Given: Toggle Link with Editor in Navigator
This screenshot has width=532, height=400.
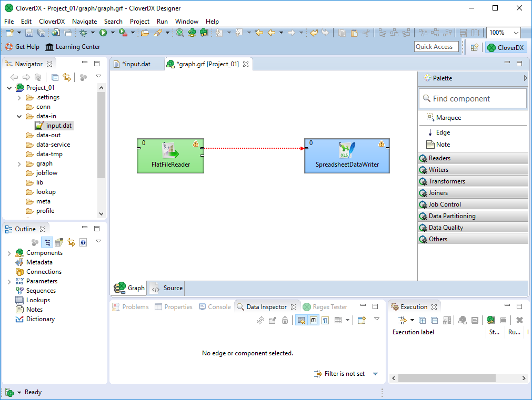Looking at the screenshot, I should coord(67,78).
